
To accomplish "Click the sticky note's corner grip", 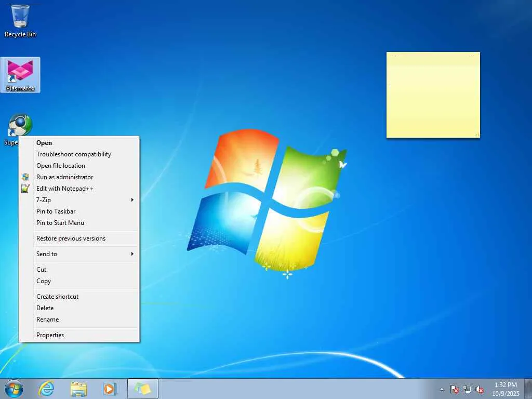I will click(x=477, y=135).
